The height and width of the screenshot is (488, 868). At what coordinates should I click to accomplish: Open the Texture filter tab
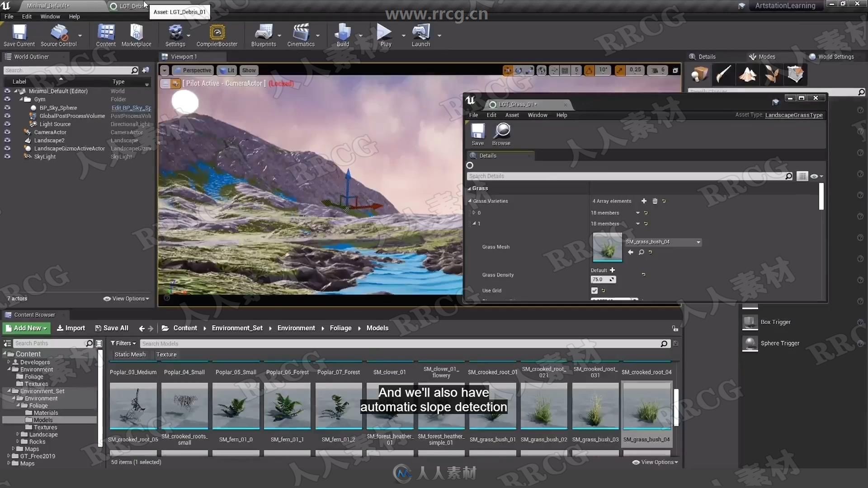click(x=166, y=354)
